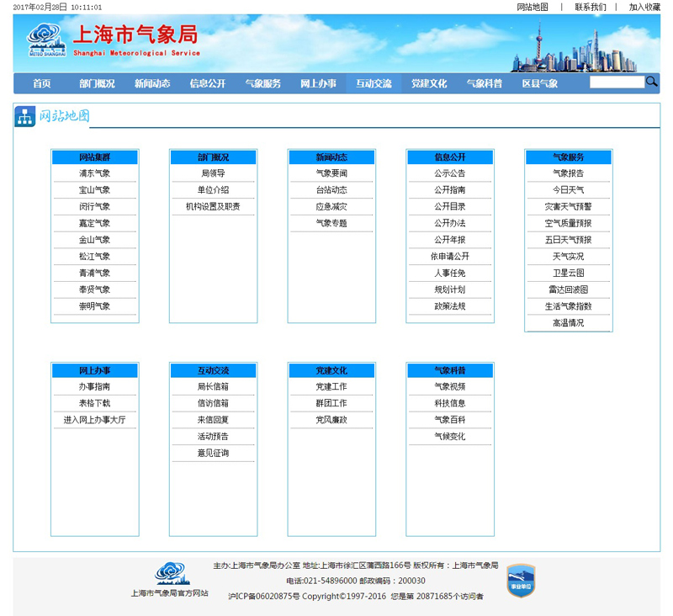Open 灾害天气预警 link
Image resolution: width=673 pixels, height=616 pixels.
pos(569,206)
